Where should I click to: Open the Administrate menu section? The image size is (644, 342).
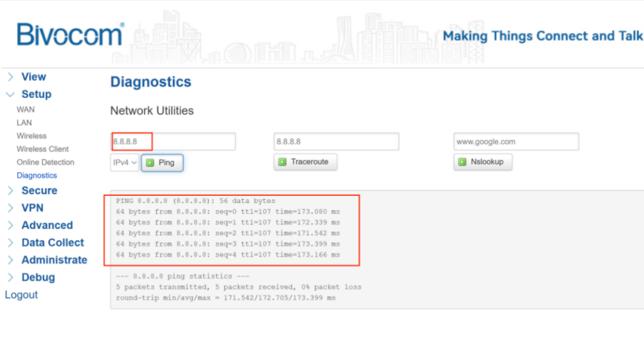(x=54, y=260)
